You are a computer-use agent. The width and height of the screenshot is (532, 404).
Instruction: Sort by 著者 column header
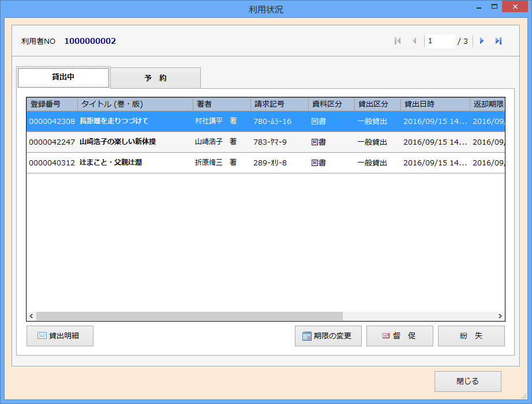222,104
